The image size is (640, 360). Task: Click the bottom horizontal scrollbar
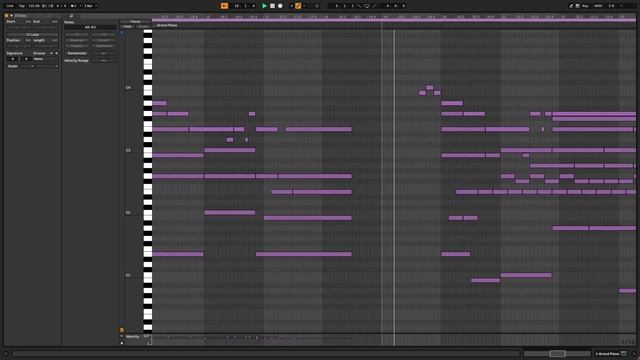tap(266, 353)
